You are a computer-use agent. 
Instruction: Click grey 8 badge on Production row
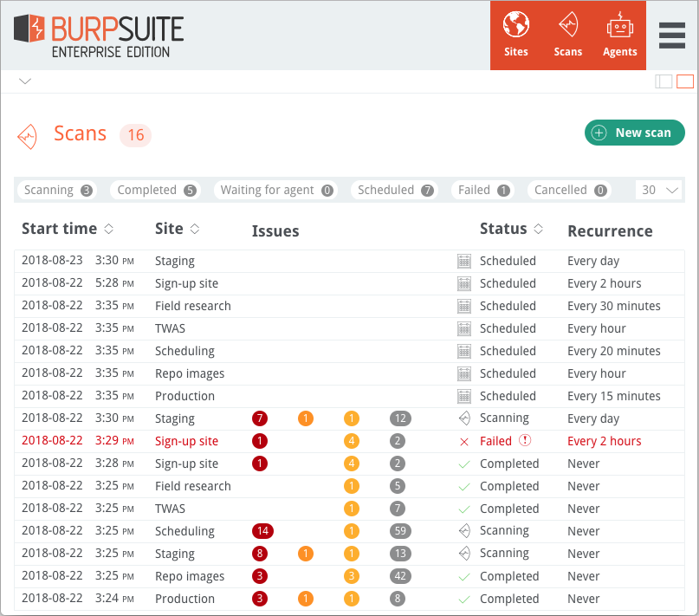pos(398,599)
